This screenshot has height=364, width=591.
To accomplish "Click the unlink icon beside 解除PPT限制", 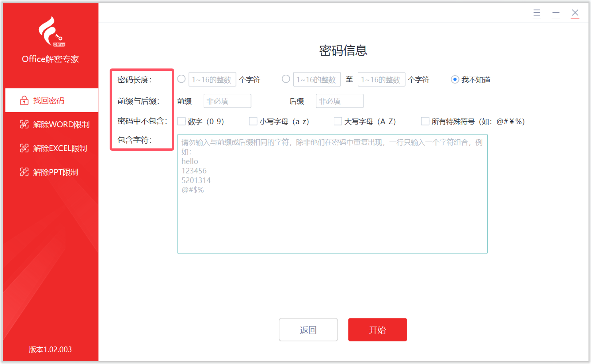I will 24,172.
